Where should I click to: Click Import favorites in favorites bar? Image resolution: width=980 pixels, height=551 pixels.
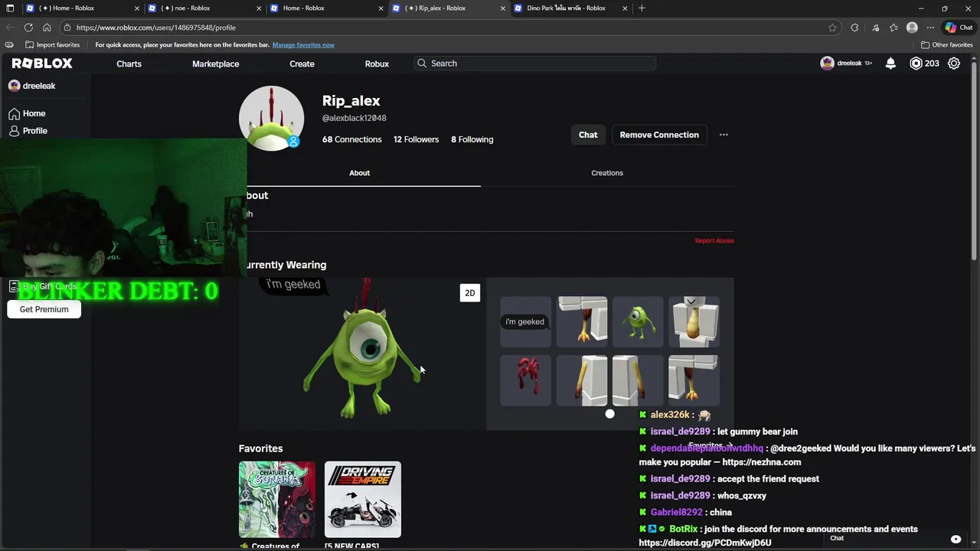click(x=52, y=44)
